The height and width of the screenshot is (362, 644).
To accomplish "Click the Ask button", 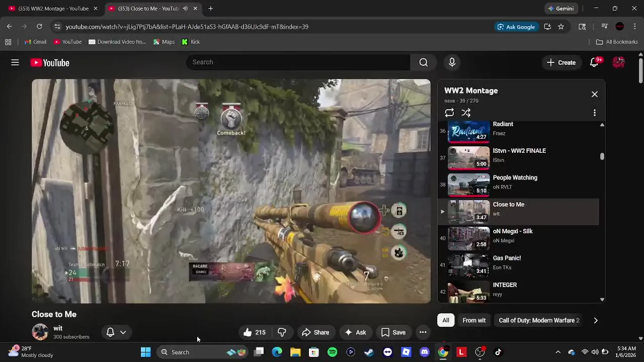I will (355, 332).
